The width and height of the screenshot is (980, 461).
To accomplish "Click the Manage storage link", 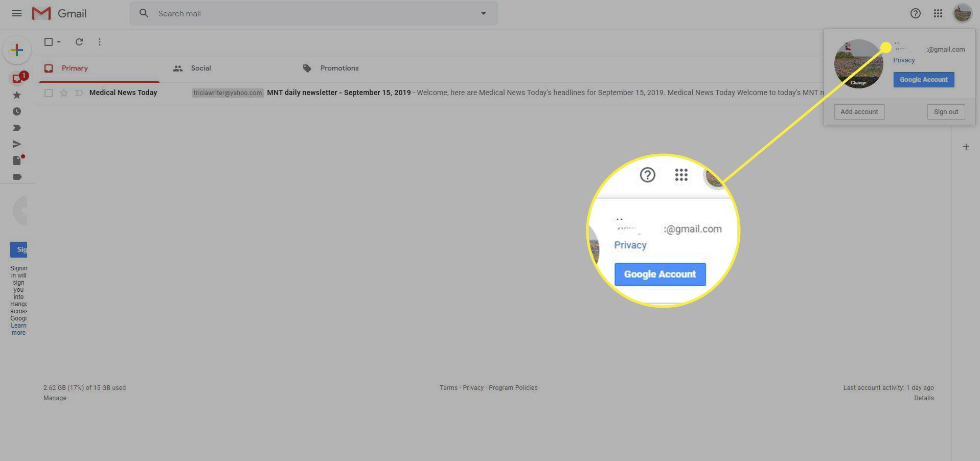I will coord(55,398).
